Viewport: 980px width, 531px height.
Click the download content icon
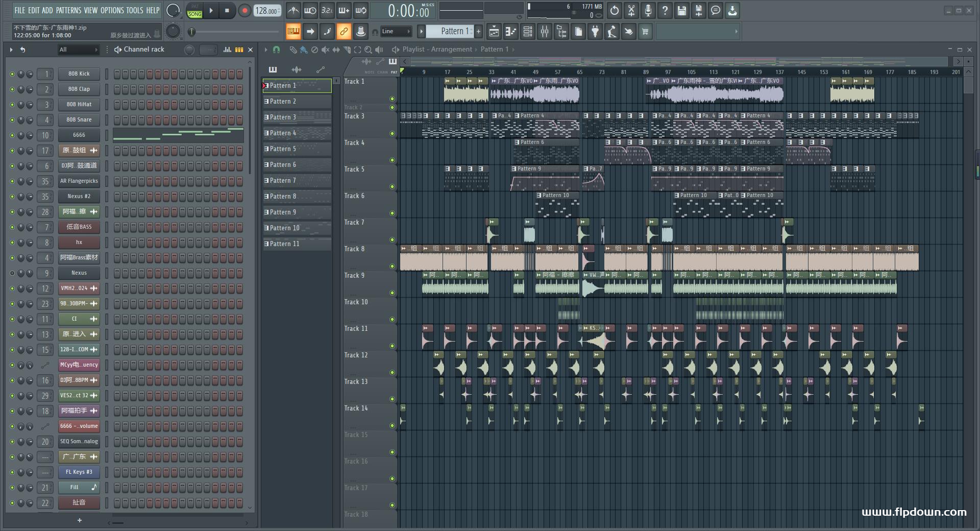(x=732, y=10)
